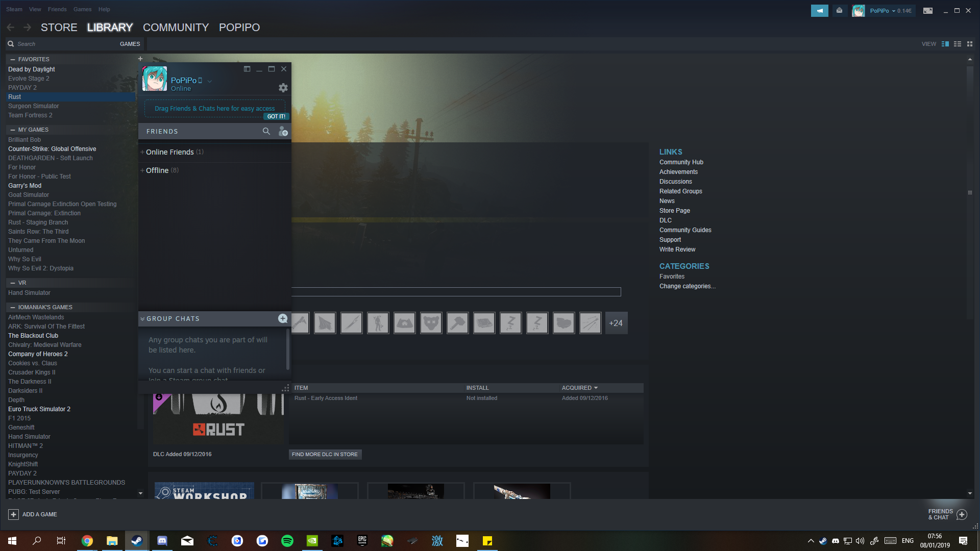Screen dimensions: 980x551
Task: Dismiss the tip with Got It
Action: tap(276, 116)
